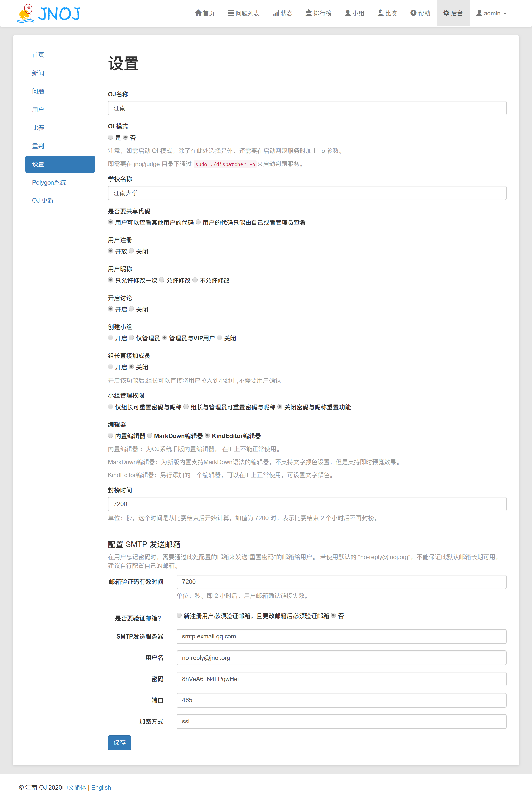The width and height of the screenshot is (532, 800).
Task: Select KindEditor编辑器 radio
Action: [x=208, y=435]
